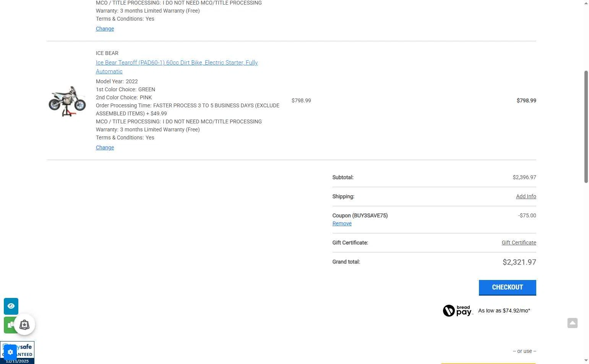Viewport: 589px width, 364px height.
Task: Click Change under the Ice Bear Tearoff item
Action: point(105,147)
